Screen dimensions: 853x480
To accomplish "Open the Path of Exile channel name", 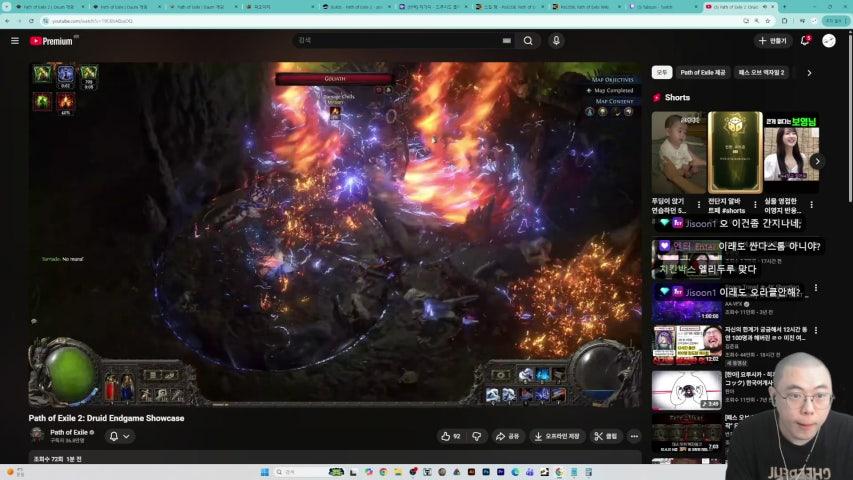I will 69,432.
